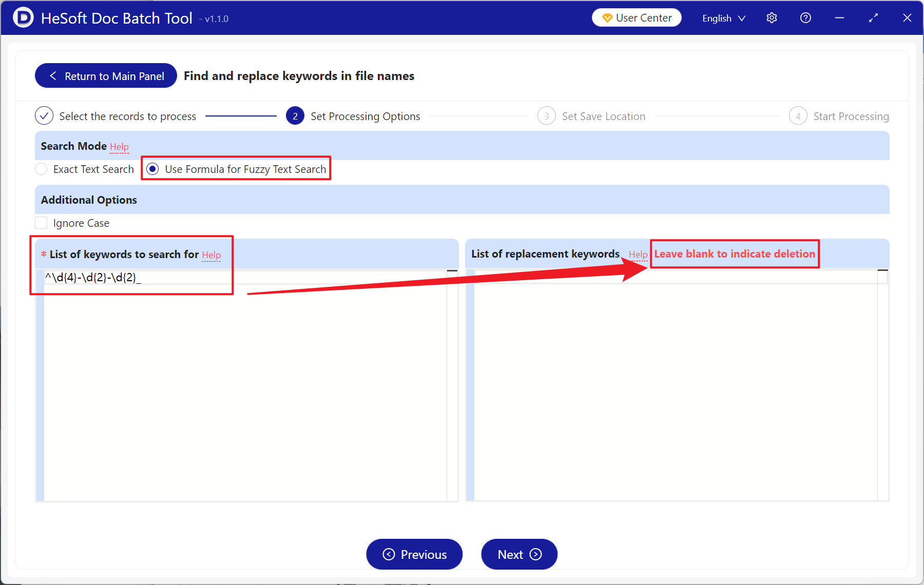This screenshot has width=924, height=585.
Task: Open the English language dropdown
Action: click(724, 18)
